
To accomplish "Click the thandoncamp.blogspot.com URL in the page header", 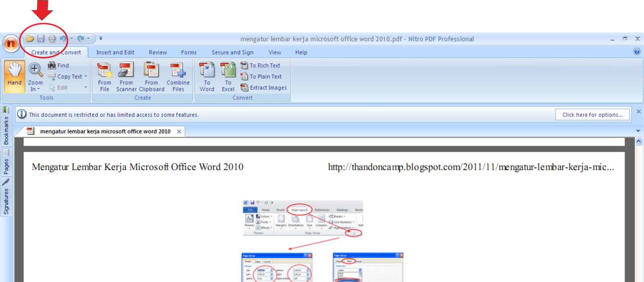I will 471,167.
